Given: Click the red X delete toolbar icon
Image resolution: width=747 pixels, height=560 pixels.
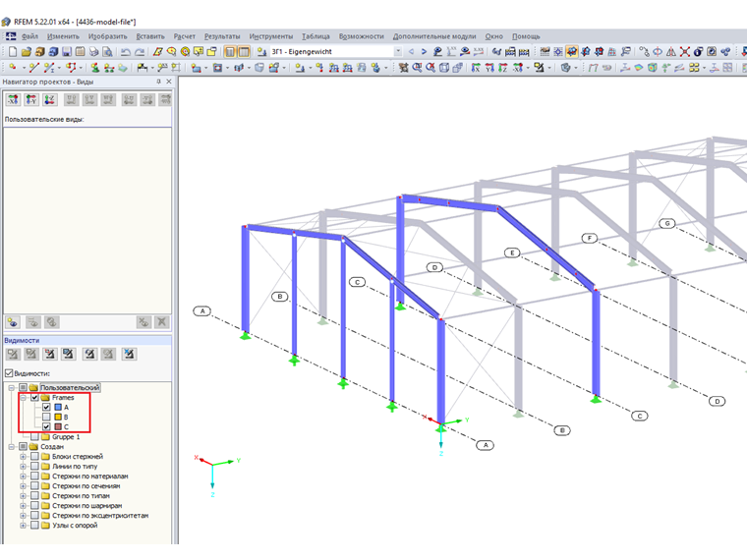Looking at the screenshot, I should pos(685,51).
